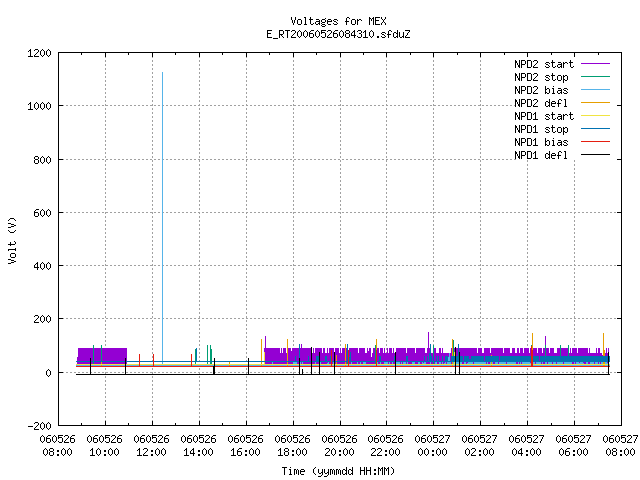Click the "NPD1 bias" legend label
640x480 pixels.
pyautogui.click(x=541, y=142)
